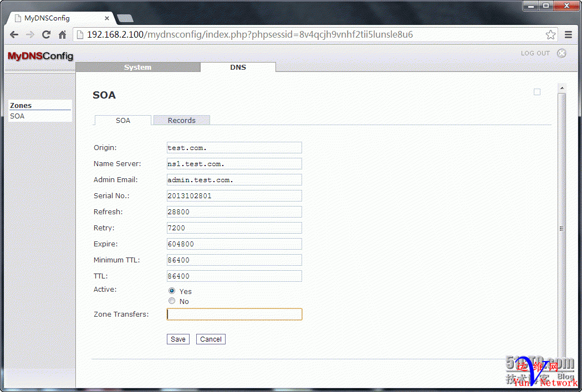Click the Retry input field
The width and height of the screenshot is (582, 392).
coord(234,228)
